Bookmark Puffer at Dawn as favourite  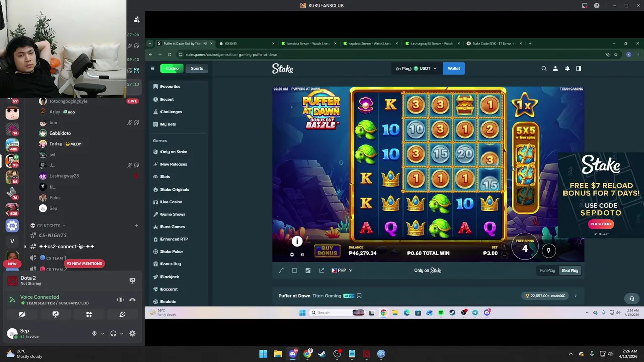[x=359, y=296]
